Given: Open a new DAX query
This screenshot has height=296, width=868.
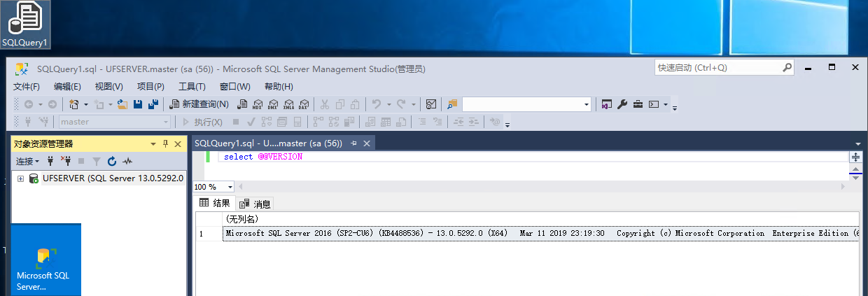Looking at the screenshot, I should point(304,104).
